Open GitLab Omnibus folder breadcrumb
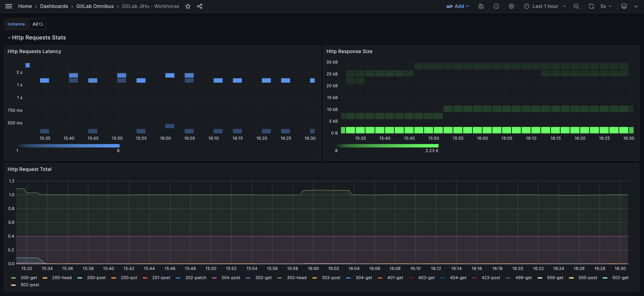Image resolution: width=644 pixels, height=296 pixels. (95, 6)
